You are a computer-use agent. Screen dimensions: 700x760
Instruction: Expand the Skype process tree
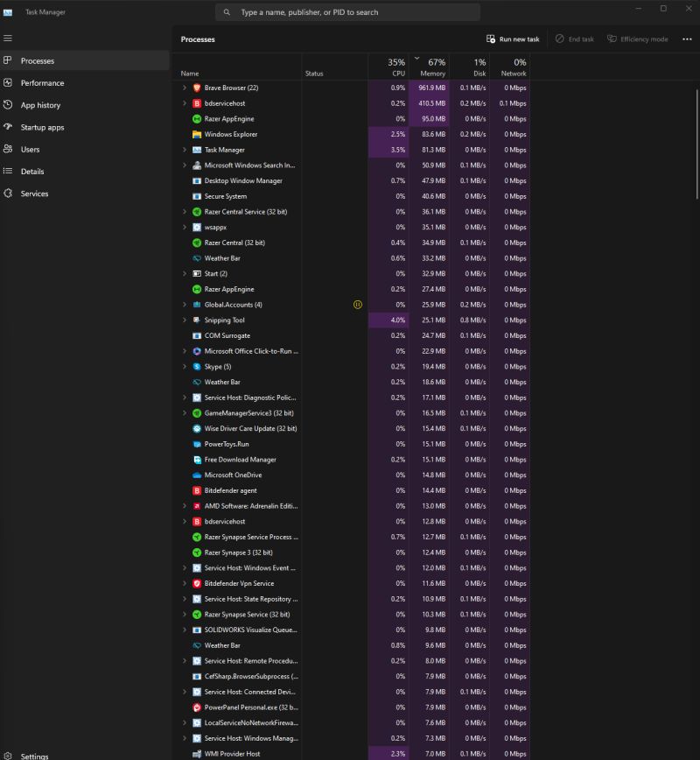coord(184,366)
